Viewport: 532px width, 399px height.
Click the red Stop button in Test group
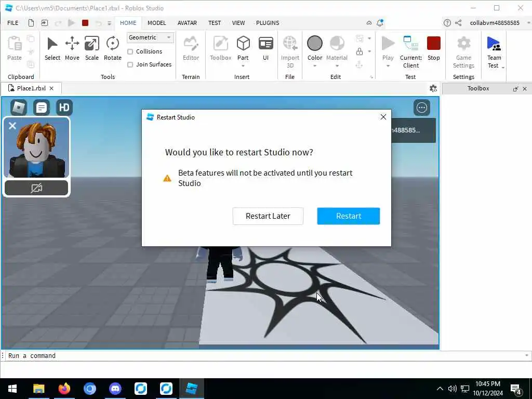(434, 44)
